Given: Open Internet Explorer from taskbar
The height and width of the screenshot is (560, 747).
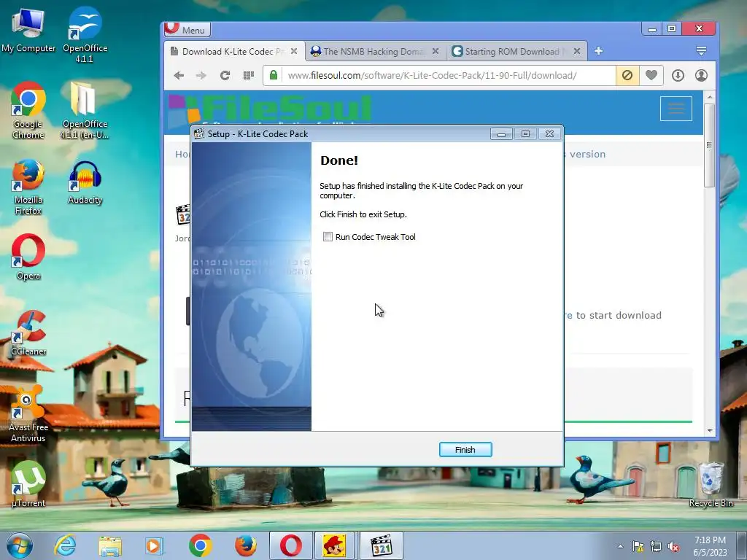Looking at the screenshot, I should click(65, 545).
